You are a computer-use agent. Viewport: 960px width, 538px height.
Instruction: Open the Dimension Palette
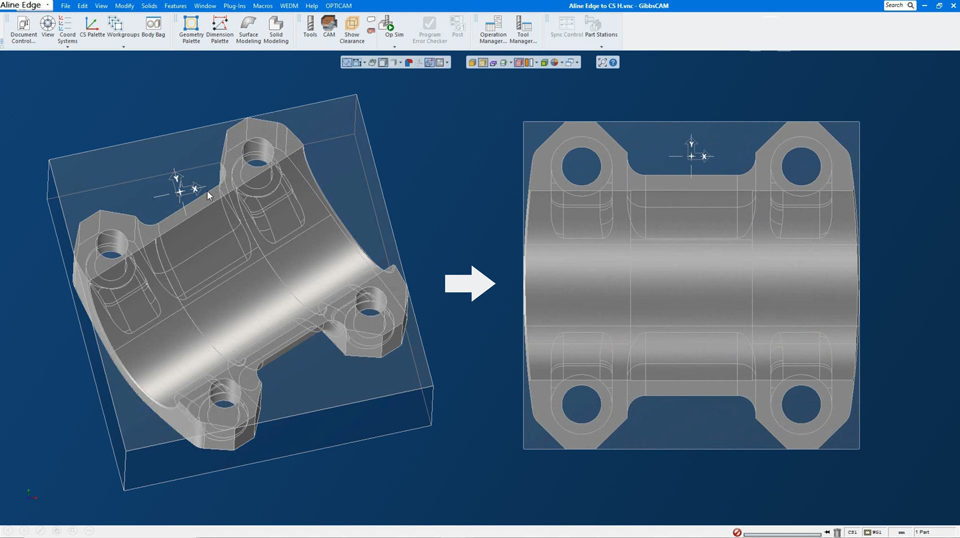click(x=219, y=28)
